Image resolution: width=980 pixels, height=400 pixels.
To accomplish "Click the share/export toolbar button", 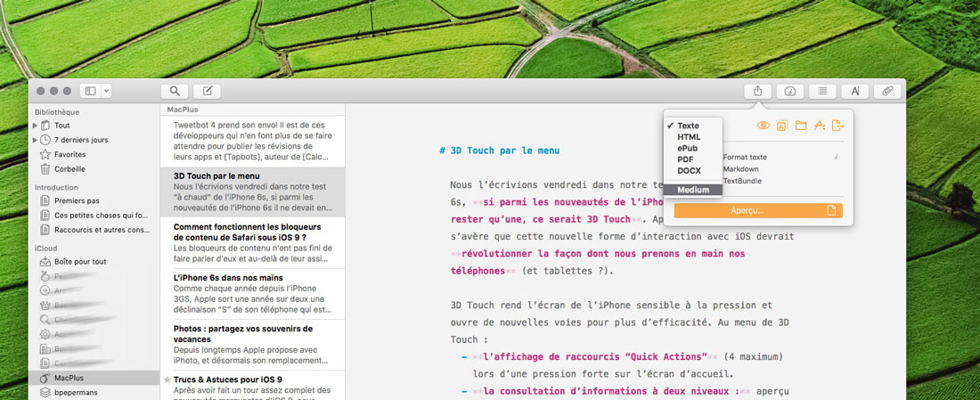I will (757, 91).
